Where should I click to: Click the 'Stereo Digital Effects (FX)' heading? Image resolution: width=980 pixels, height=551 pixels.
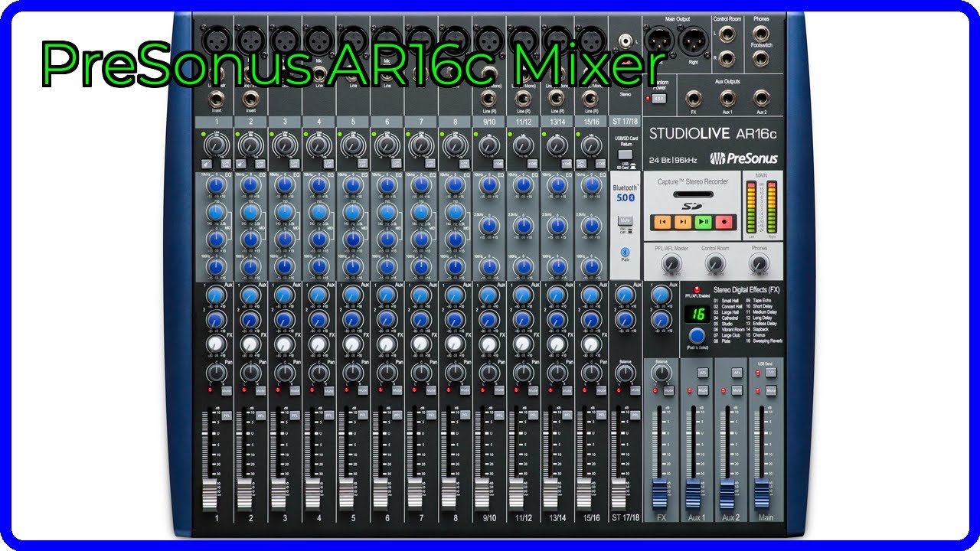[746, 290]
